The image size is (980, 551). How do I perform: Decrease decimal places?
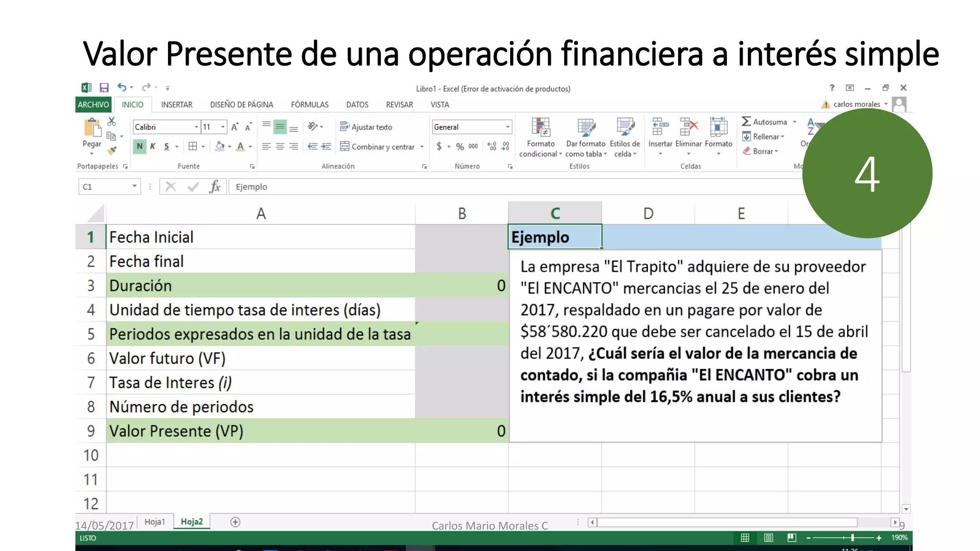pyautogui.click(x=505, y=146)
